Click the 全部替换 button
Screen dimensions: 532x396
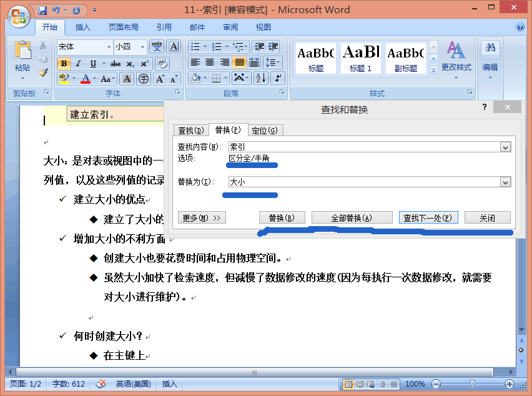click(351, 218)
